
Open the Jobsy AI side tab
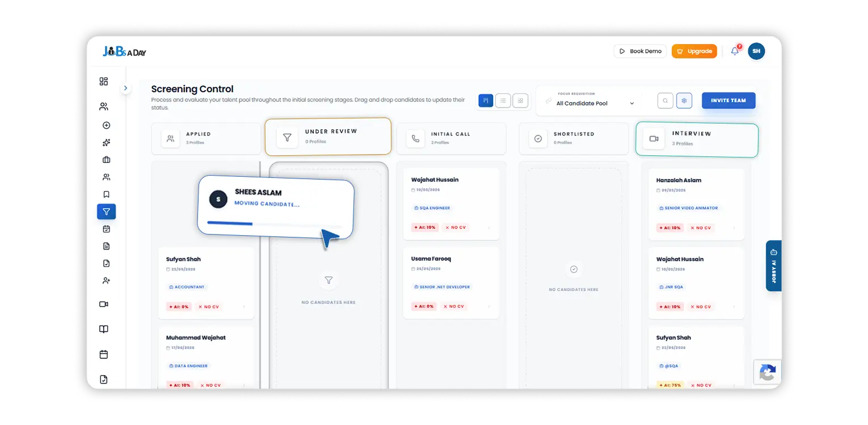(x=774, y=266)
